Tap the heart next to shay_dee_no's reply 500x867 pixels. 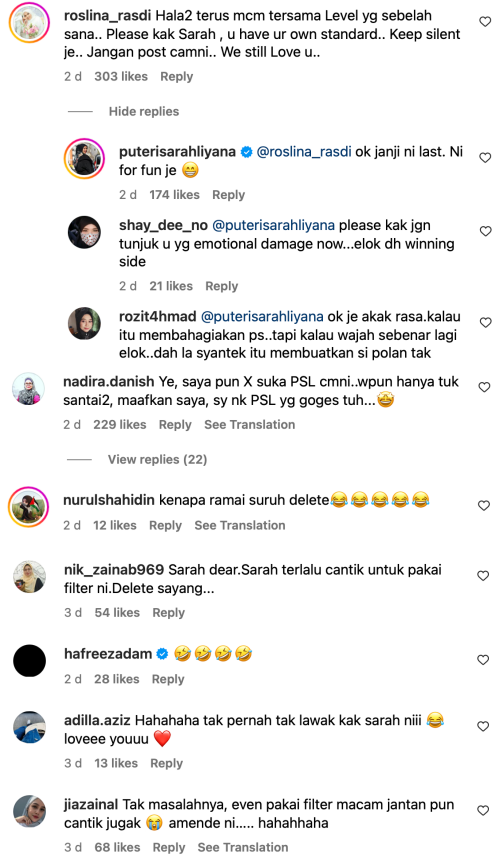point(485,232)
